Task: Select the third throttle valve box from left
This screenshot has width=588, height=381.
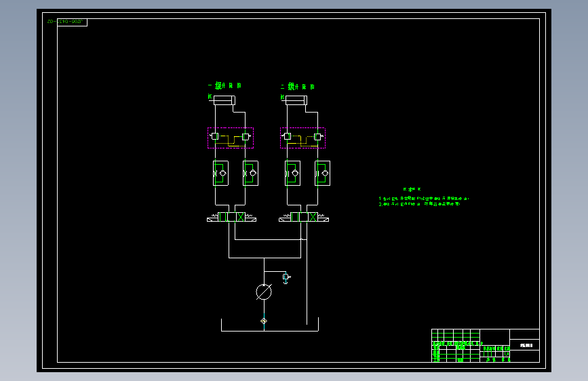Action: point(292,174)
